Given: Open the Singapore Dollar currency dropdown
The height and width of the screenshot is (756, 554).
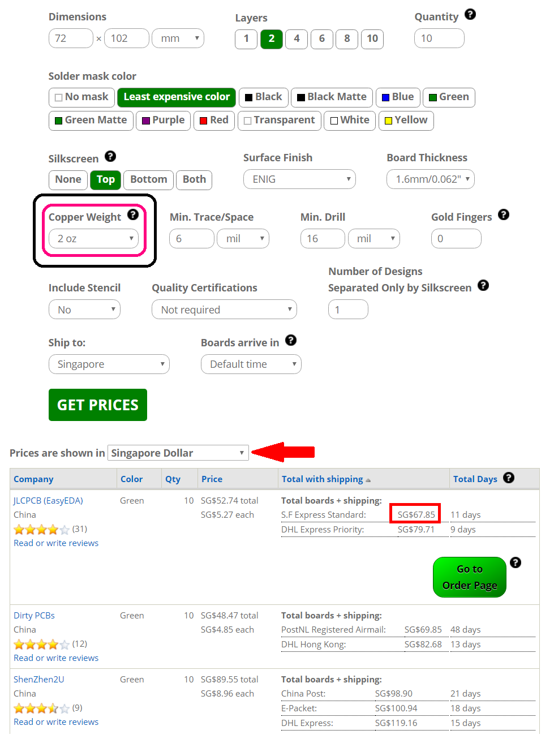Looking at the screenshot, I should 178,453.
